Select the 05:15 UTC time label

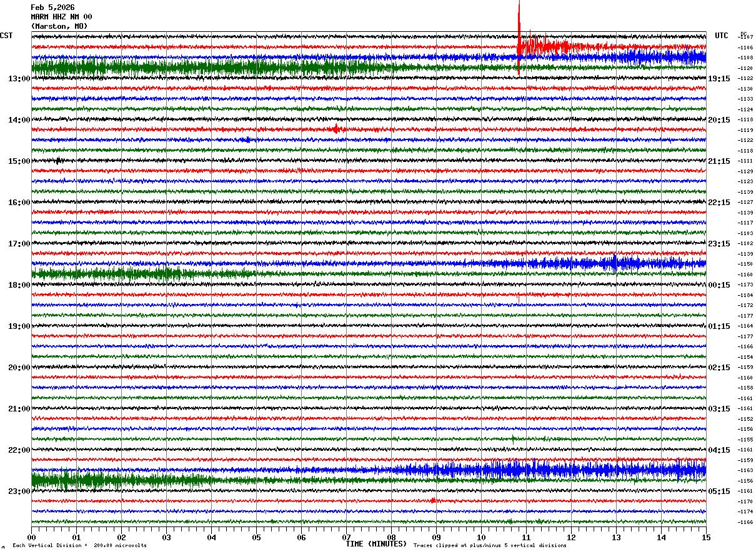point(719,491)
